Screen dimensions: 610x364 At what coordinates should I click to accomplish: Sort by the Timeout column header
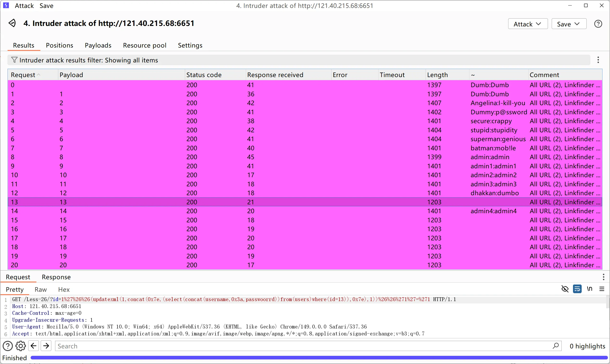coord(402,75)
